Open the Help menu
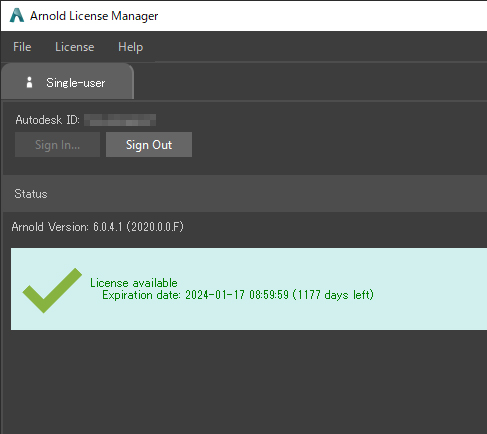The width and height of the screenshot is (487, 434). click(x=130, y=47)
